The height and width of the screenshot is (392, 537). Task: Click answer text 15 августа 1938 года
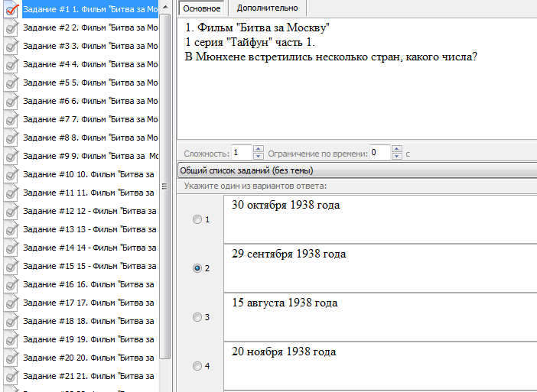pyautogui.click(x=285, y=303)
